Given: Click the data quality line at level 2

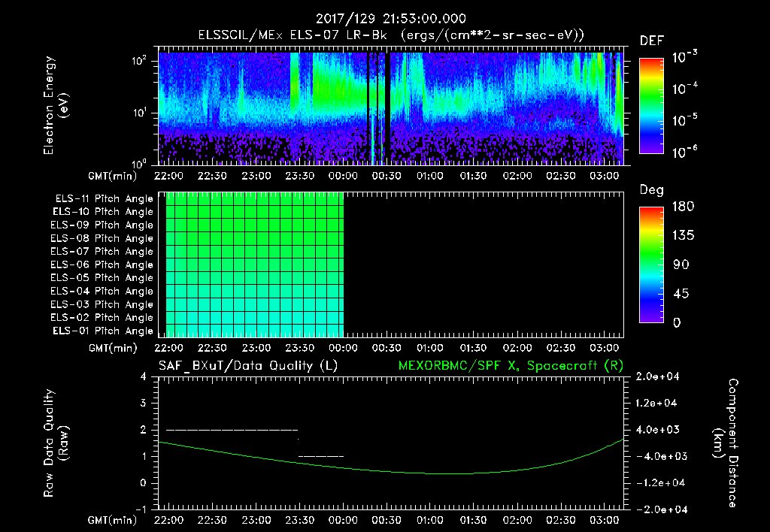Looking at the screenshot, I should [x=232, y=430].
